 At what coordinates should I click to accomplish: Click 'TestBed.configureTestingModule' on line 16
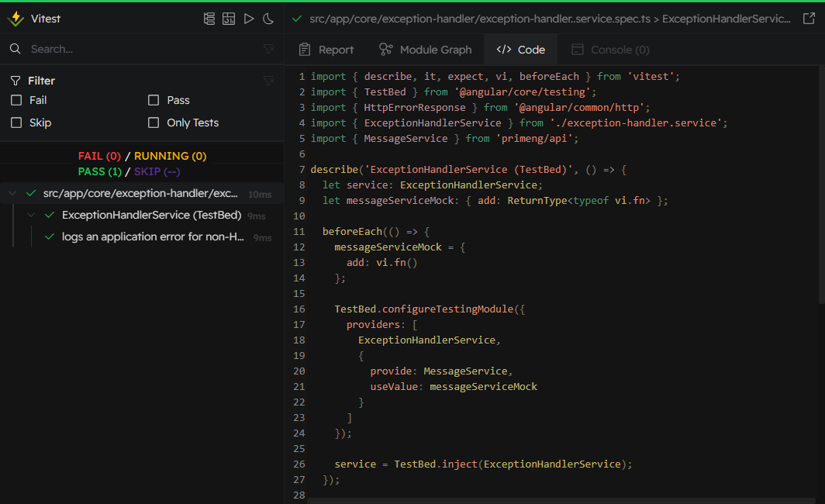tap(423, 309)
